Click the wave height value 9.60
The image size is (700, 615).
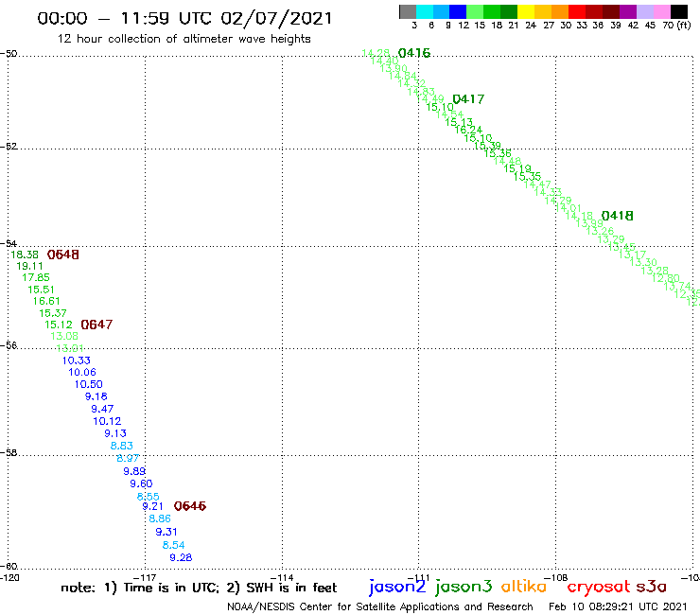(141, 483)
